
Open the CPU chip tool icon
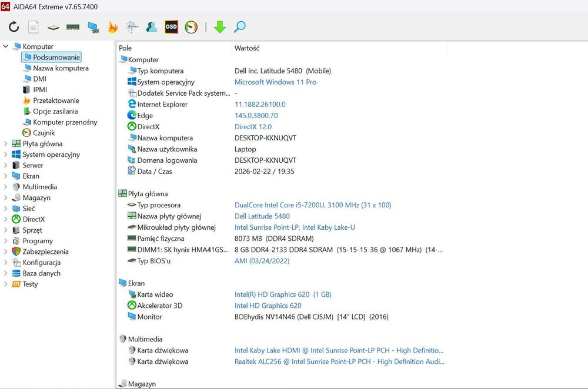(54, 28)
